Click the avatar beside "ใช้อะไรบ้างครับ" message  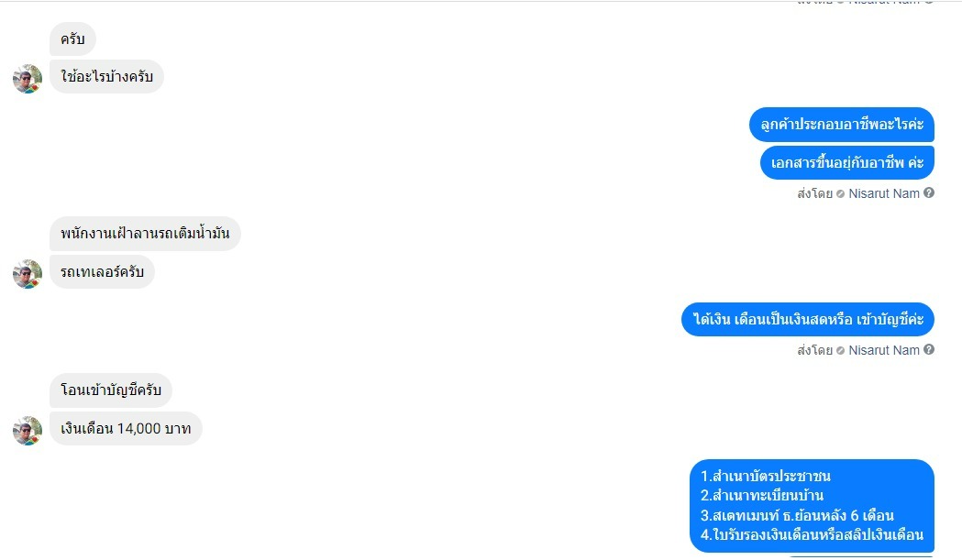point(28,79)
